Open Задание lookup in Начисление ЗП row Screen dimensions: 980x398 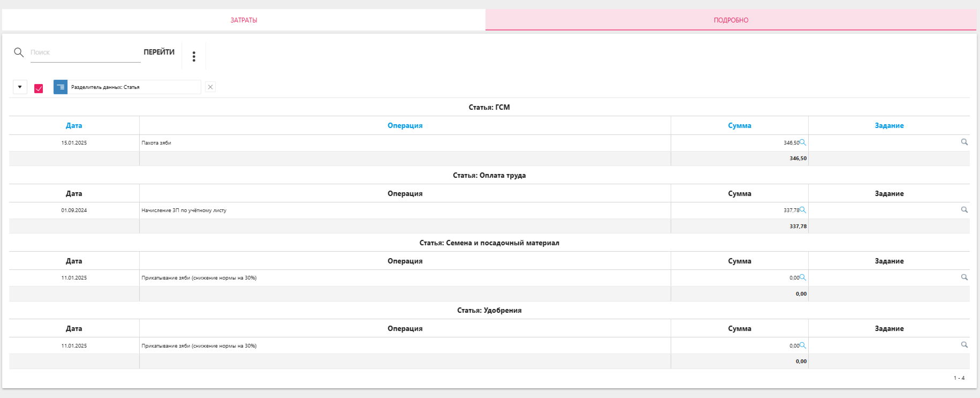964,210
